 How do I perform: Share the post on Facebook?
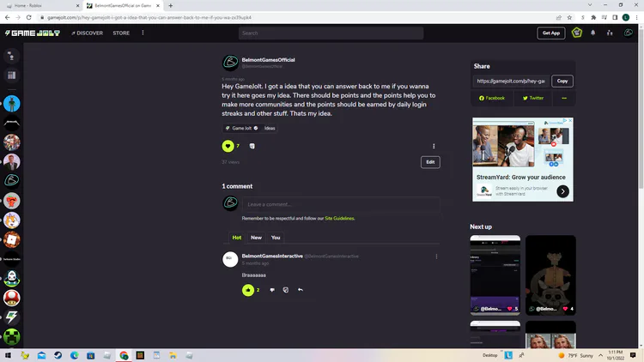[x=492, y=98]
